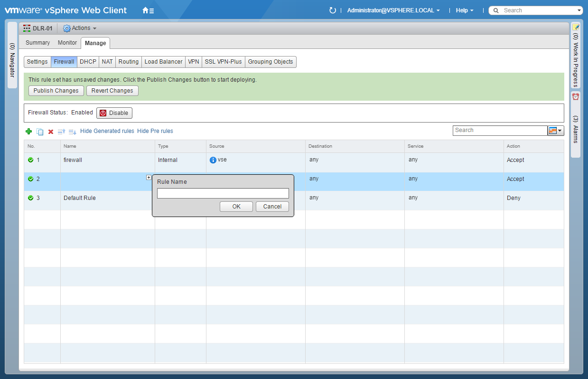Switch to the NAT tab
Image resolution: width=588 pixels, height=379 pixels.
coord(107,62)
